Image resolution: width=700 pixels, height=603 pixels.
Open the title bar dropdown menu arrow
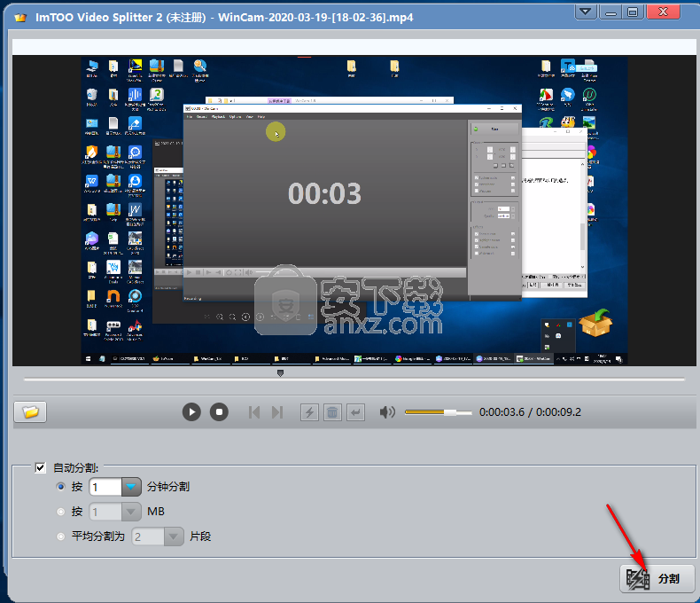(x=586, y=12)
